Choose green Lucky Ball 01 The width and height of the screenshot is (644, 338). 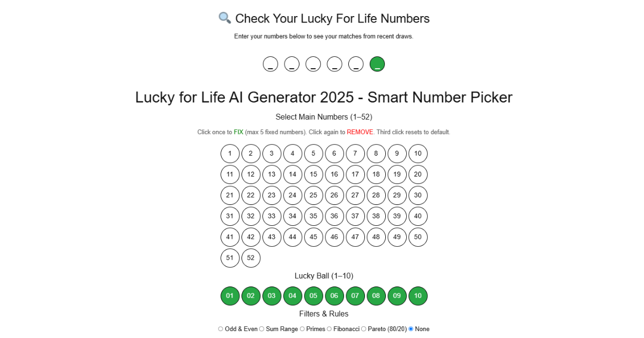230,296
